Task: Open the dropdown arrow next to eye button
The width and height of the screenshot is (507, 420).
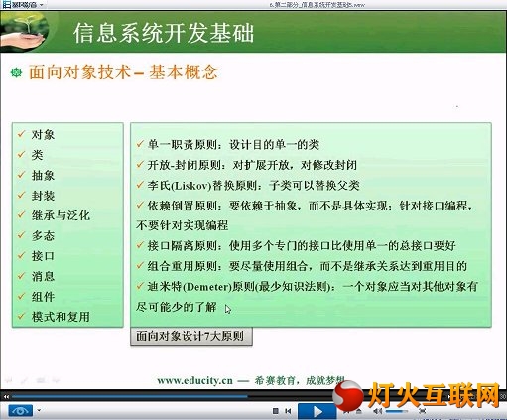Action: coord(39,411)
